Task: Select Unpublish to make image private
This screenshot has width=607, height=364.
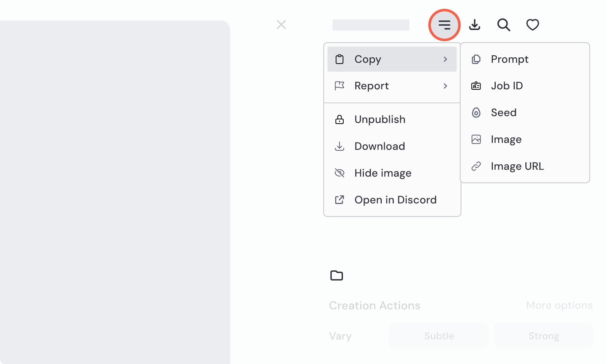Action: coord(380,119)
